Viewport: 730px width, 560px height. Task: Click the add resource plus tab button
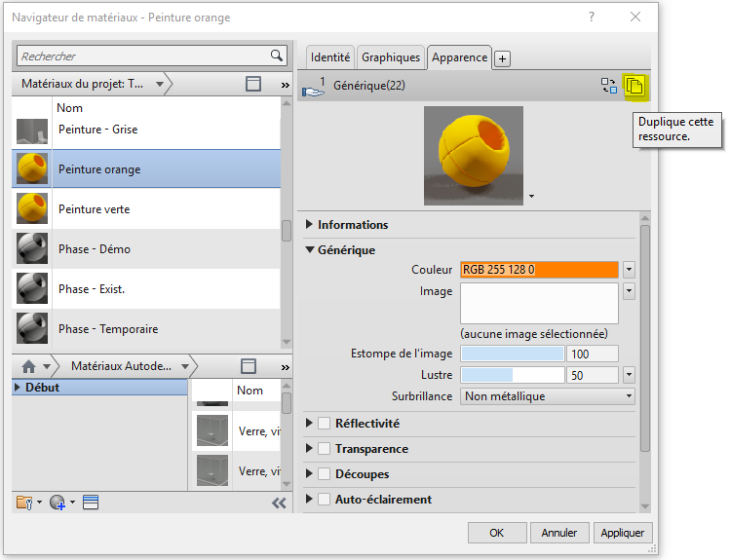tap(502, 58)
